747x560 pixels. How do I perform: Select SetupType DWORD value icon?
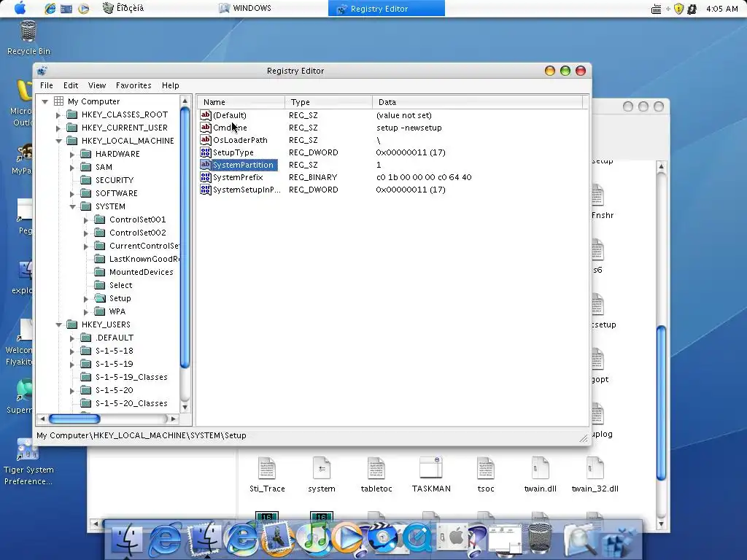(x=205, y=152)
